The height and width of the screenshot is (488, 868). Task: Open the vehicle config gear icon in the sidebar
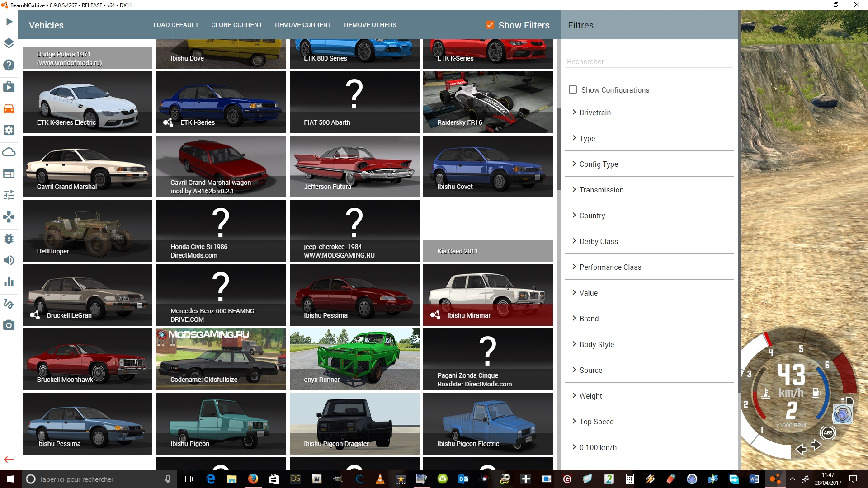click(x=9, y=130)
